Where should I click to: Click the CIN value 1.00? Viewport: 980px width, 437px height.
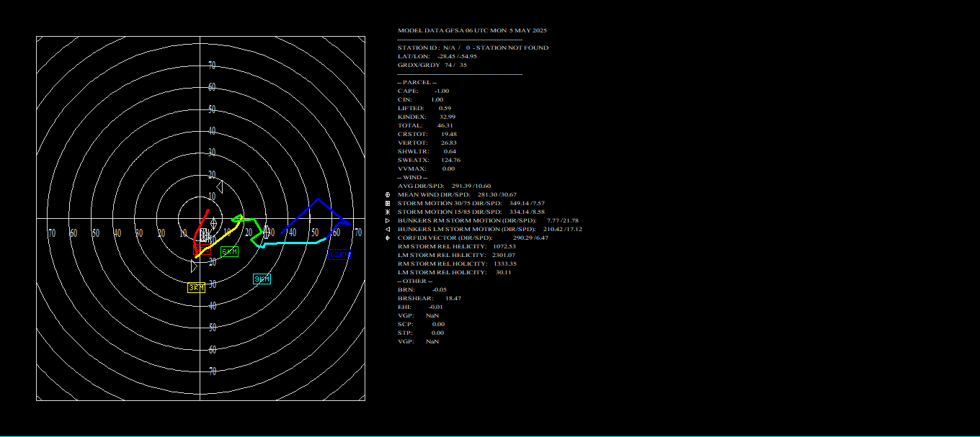coord(437,99)
